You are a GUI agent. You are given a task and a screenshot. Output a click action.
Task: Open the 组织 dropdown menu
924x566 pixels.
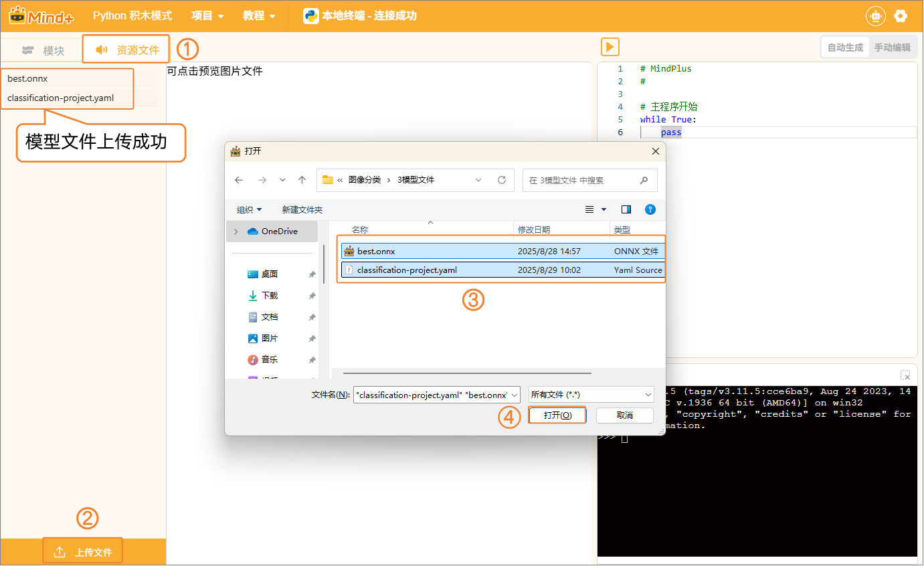[x=249, y=210]
